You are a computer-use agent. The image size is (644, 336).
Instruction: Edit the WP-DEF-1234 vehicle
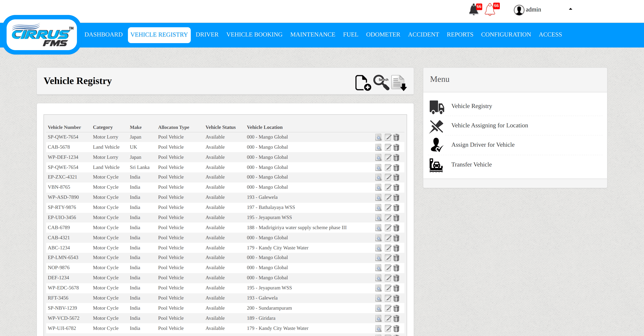(x=387, y=157)
